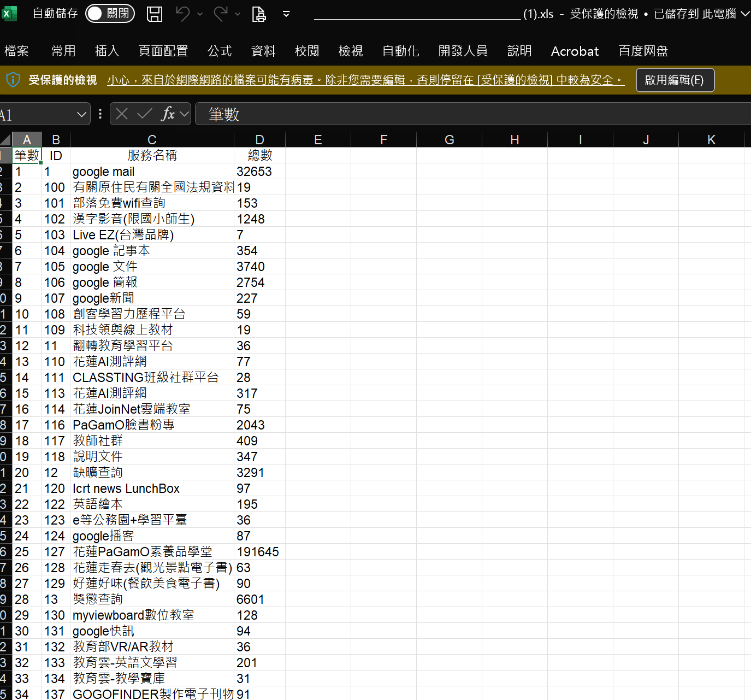Select the 創客學習力歷程平台 cell
This screenshot has width=751, height=700.
(152, 314)
